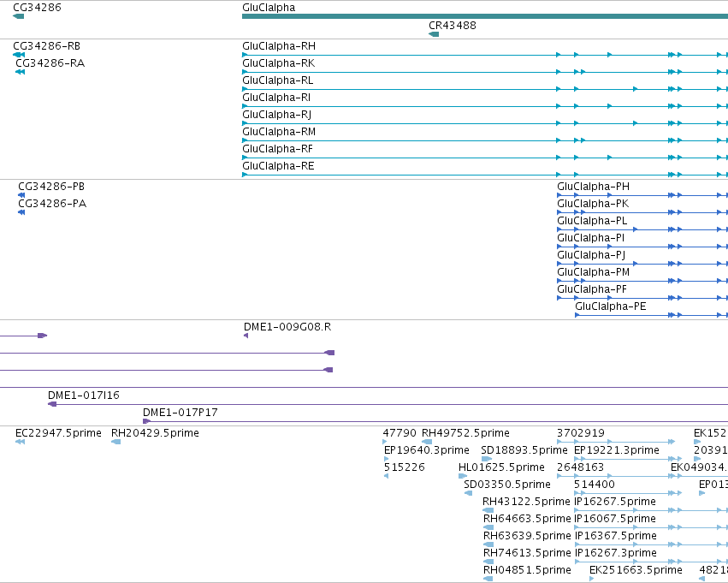Select protein GluClalpha-PL

[x=642, y=230]
